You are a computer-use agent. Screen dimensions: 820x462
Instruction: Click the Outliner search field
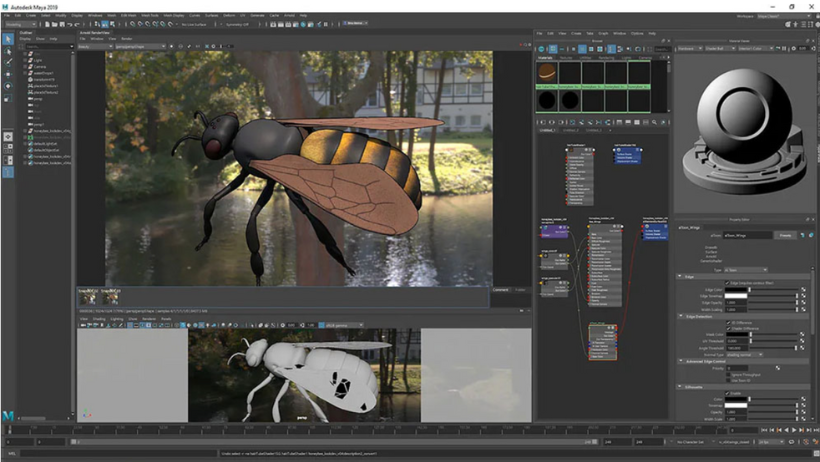point(49,47)
